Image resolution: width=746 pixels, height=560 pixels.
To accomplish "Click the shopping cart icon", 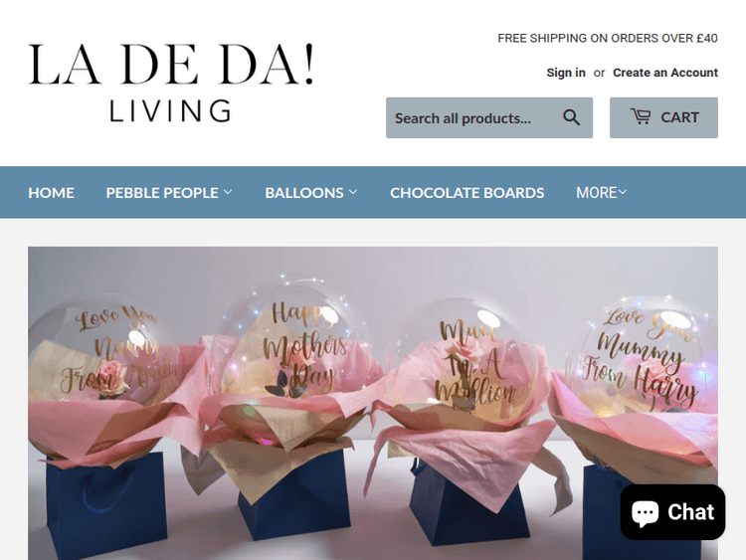I will point(641,116).
